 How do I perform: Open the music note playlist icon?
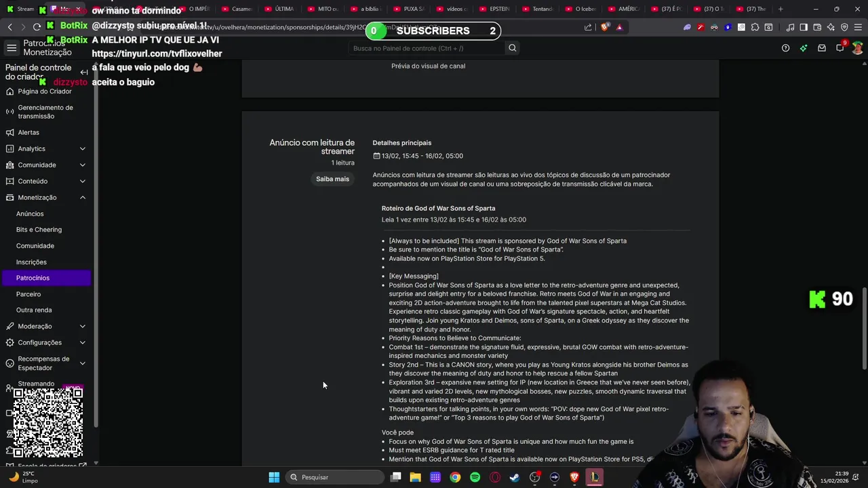tap(790, 27)
